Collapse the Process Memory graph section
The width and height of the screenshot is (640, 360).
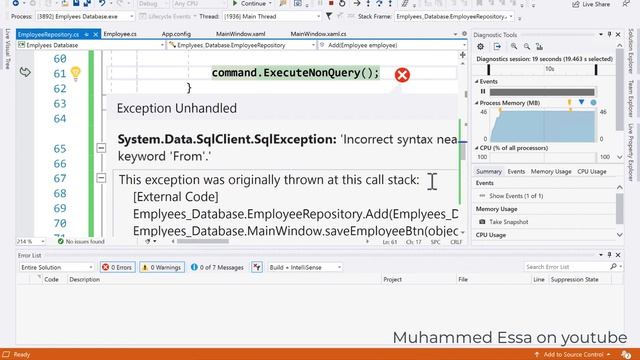[x=476, y=103]
